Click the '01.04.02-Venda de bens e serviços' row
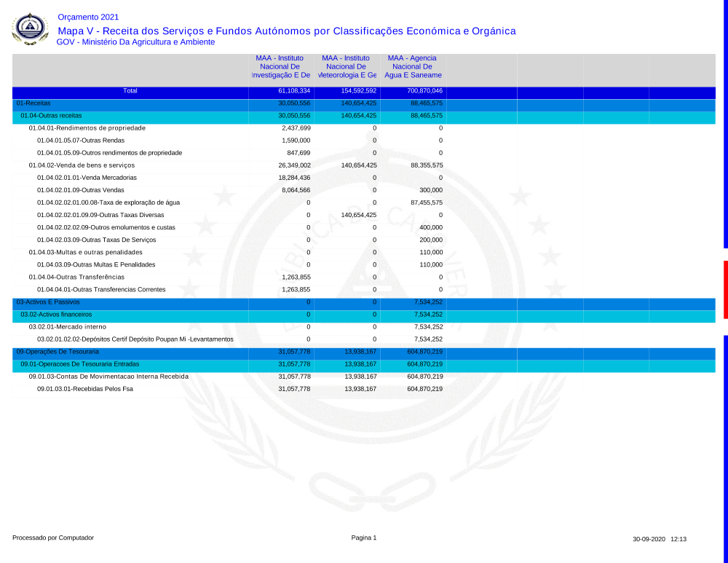Viewport: 728px width, 563px height. [x=82, y=165]
